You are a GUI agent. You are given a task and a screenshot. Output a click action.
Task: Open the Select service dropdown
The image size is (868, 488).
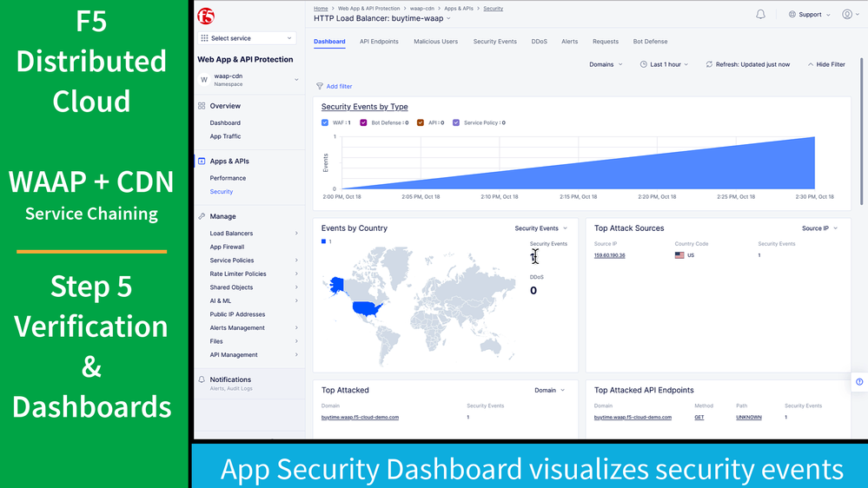pyautogui.click(x=247, y=38)
